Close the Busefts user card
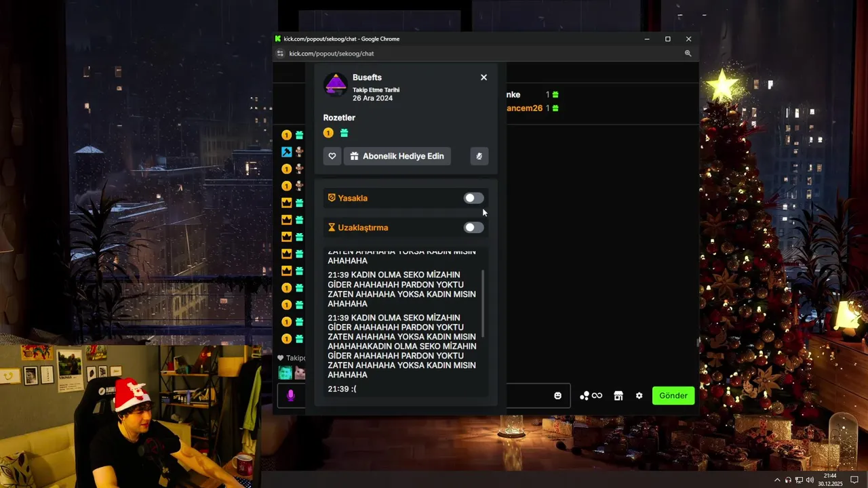This screenshot has height=488, width=868. tap(484, 77)
